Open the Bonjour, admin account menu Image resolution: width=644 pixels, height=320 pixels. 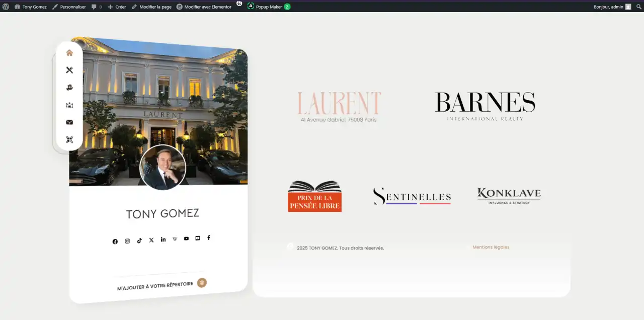tap(612, 7)
